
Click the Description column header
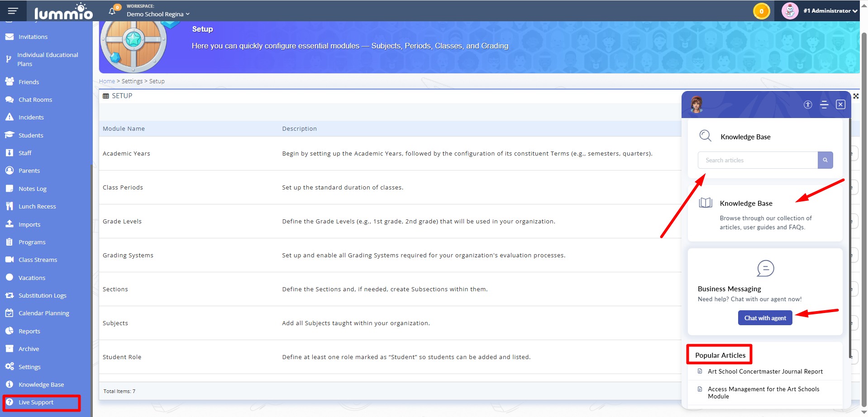click(299, 129)
